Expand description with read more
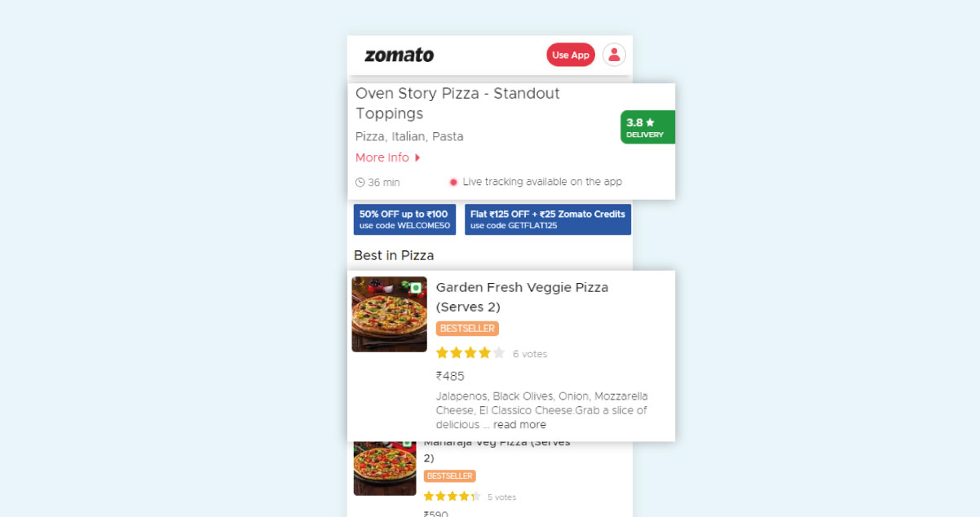980x517 pixels. pos(519,425)
